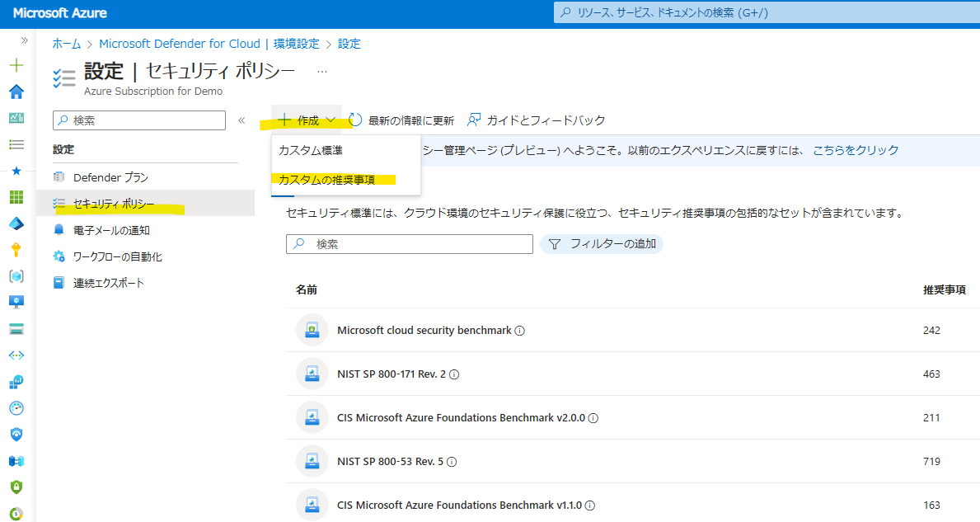This screenshot has width=980, height=522.
Task: Open the 作成 dropdown button
Action: click(x=307, y=120)
